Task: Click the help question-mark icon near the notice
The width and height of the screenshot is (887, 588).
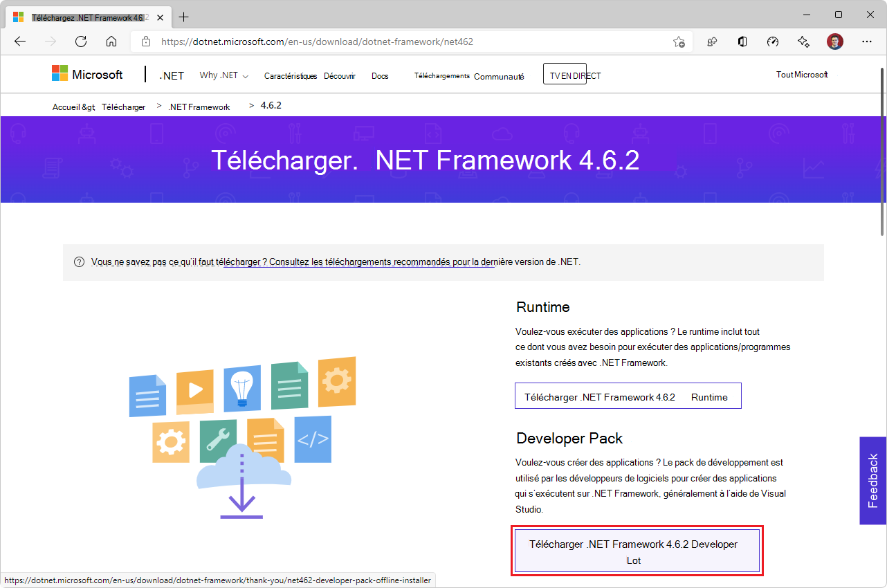Action: point(78,261)
